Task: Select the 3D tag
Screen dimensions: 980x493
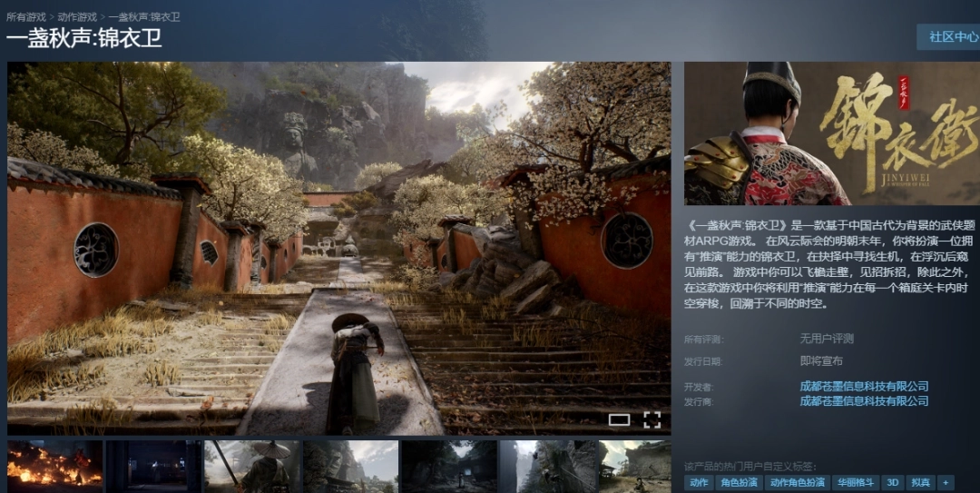Action: (892, 483)
